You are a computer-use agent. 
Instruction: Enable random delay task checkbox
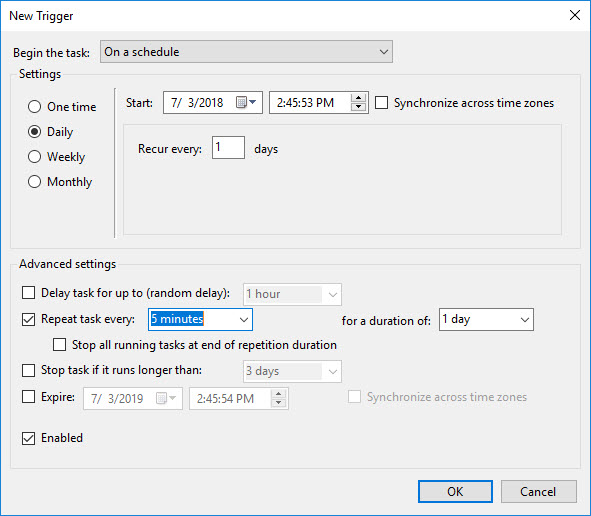pos(28,292)
